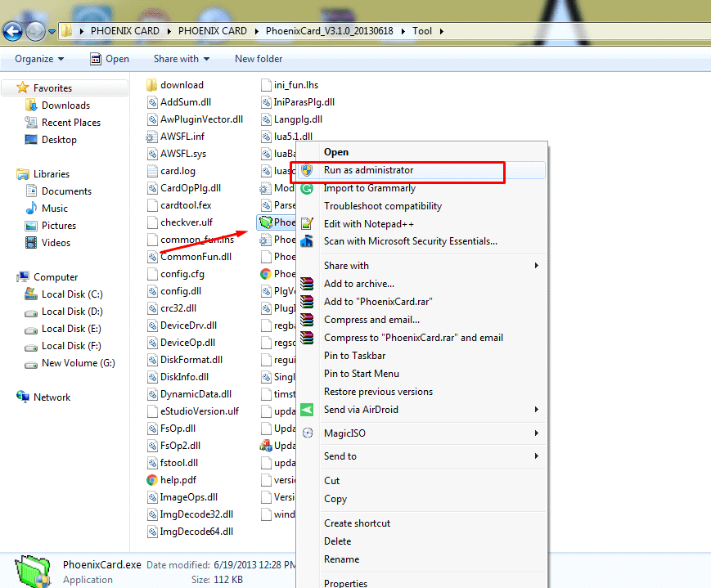Choose Run as administrator in context menu

(x=421, y=170)
